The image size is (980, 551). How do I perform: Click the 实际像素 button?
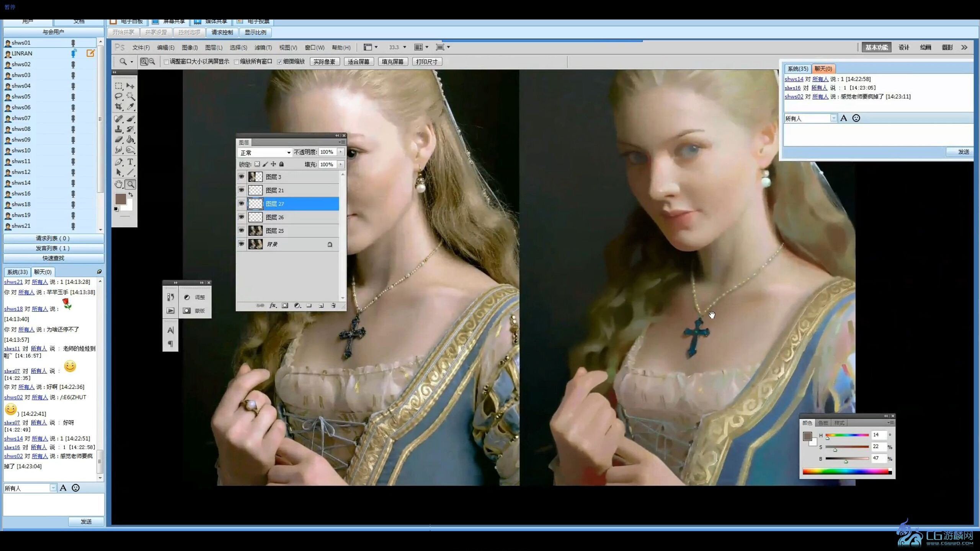[x=325, y=62]
